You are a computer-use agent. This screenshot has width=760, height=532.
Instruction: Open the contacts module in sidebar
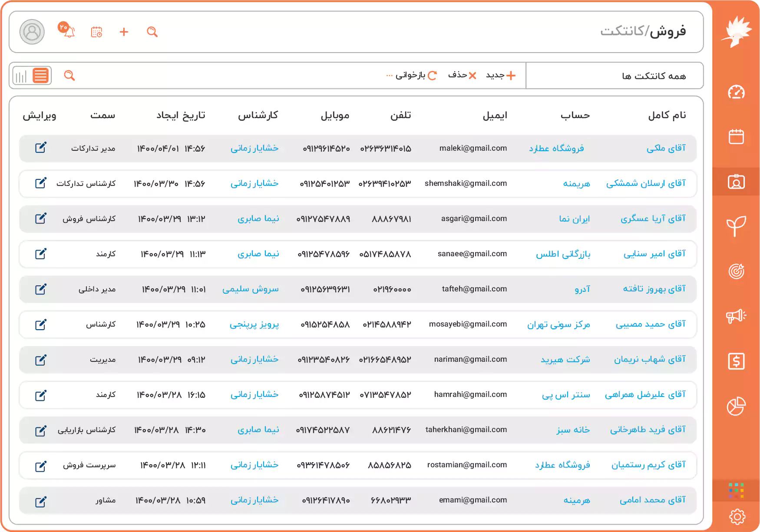[736, 182]
